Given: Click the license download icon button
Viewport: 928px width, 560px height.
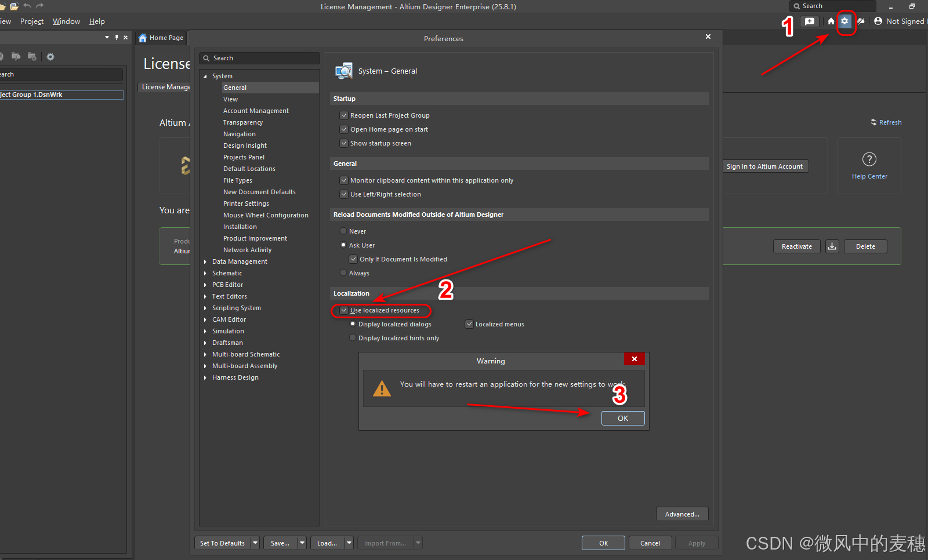Looking at the screenshot, I should point(832,246).
